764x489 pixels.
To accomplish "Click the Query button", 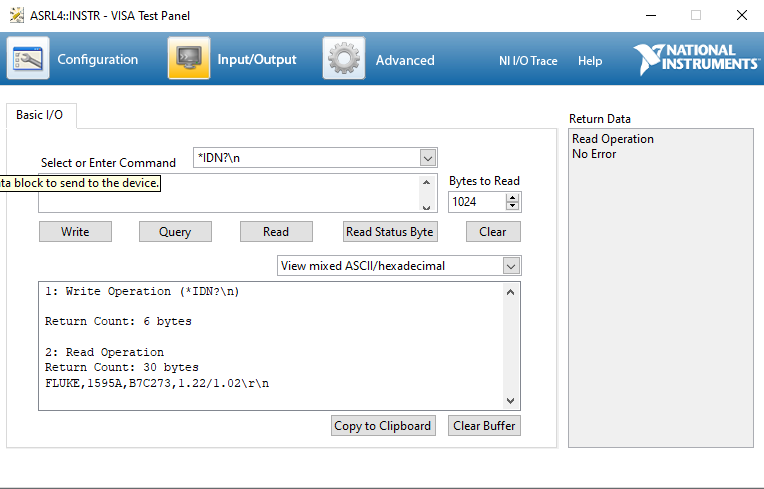I will pyautogui.click(x=175, y=232).
